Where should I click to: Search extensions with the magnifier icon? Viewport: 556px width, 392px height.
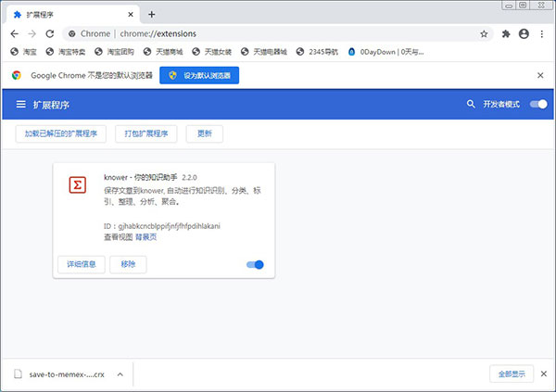pyautogui.click(x=471, y=104)
